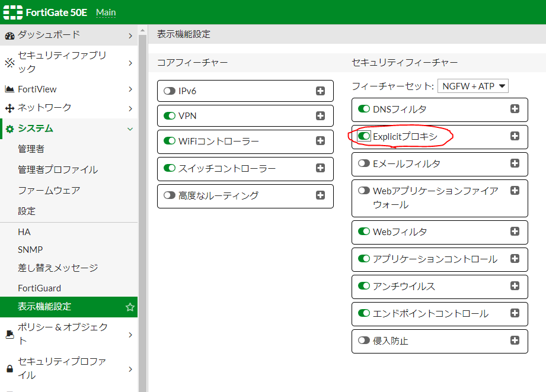
Task: Click the Security Profiles lock icon
Action: tap(10, 367)
